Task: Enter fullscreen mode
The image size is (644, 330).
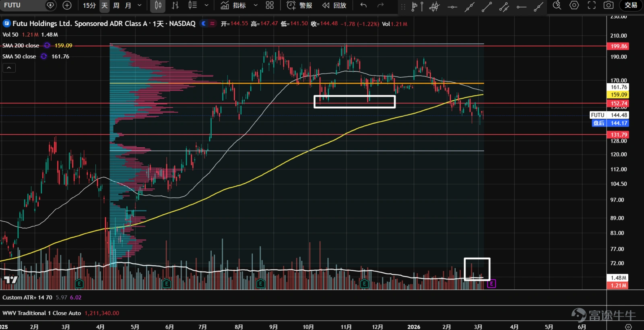Action: [x=592, y=5]
